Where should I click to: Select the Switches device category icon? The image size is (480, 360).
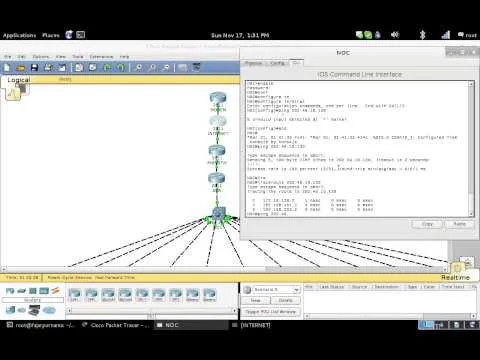pyautogui.click(x=21, y=291)
